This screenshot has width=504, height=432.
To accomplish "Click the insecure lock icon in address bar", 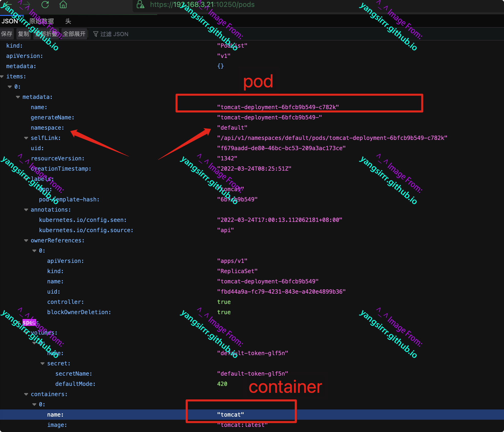I will pyautogui.click(x=140, y=4).
